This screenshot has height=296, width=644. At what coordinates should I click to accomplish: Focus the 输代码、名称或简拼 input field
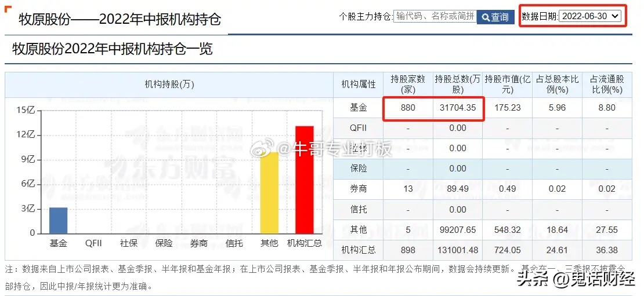click(x=435, y=16)
